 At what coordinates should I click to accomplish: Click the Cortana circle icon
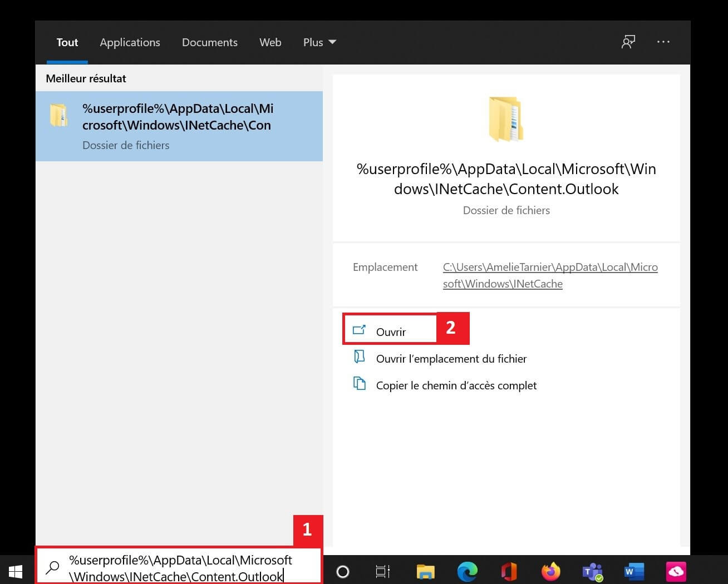(x=343, y=571)
